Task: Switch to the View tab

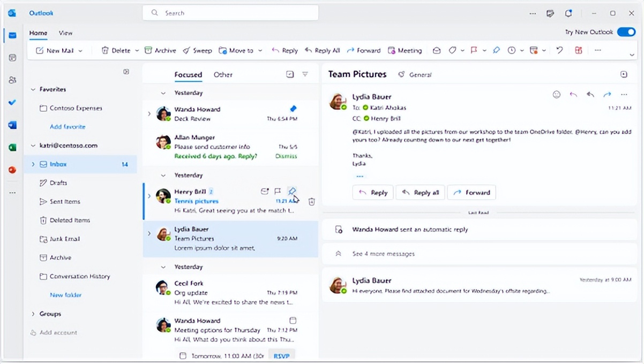Action: (65, 33)
